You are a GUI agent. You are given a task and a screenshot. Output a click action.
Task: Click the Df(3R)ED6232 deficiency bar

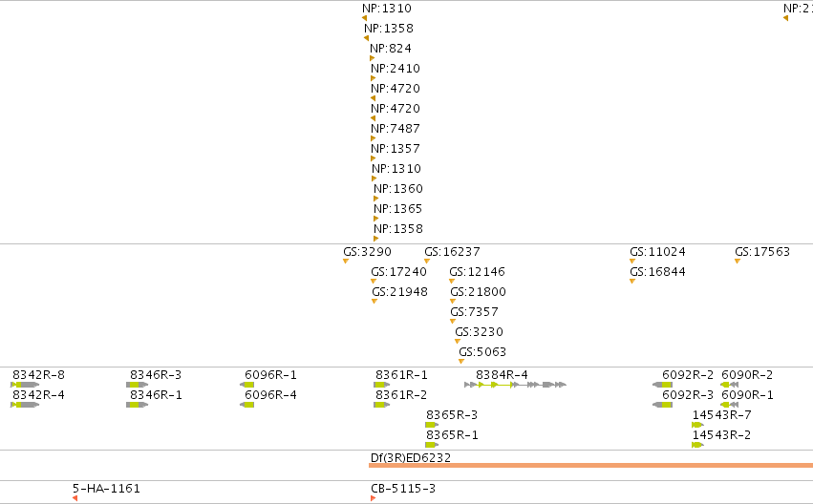tap(590, 465)
